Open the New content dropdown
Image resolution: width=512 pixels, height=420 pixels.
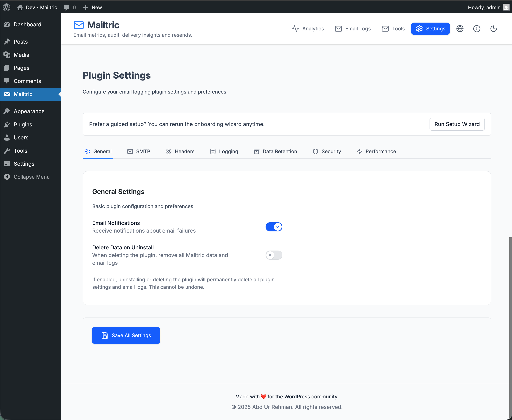[92, 7]
